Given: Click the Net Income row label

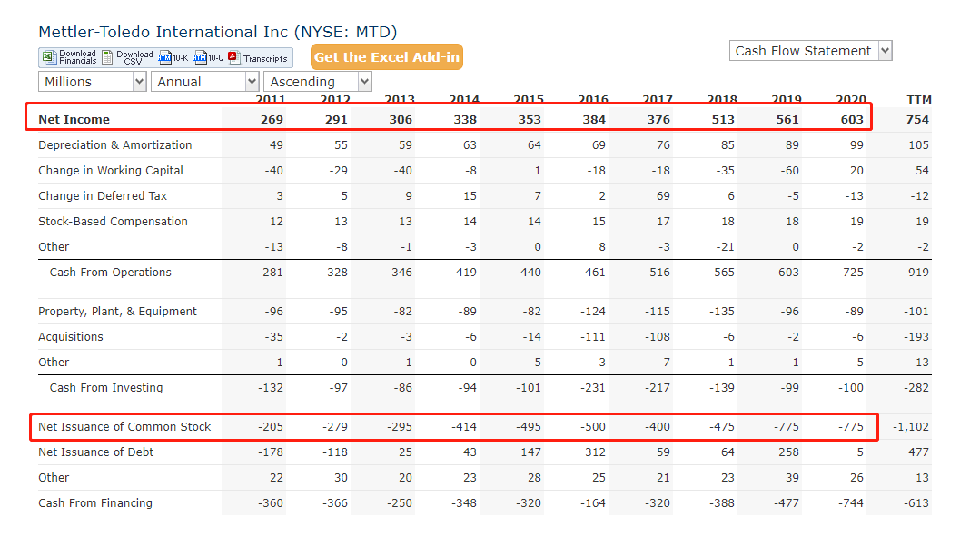Looking at the screenshot, I should tap(74, 119).
